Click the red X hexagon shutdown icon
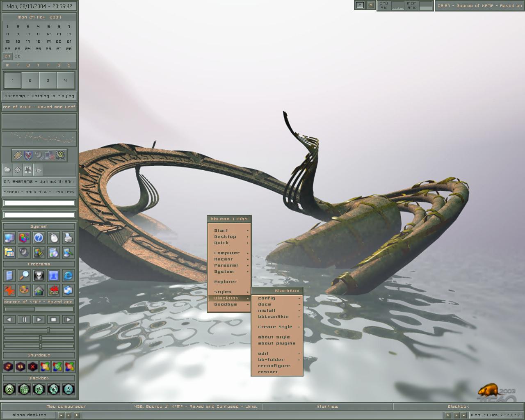This screenshot has width=525, height=420. point(33,367)
